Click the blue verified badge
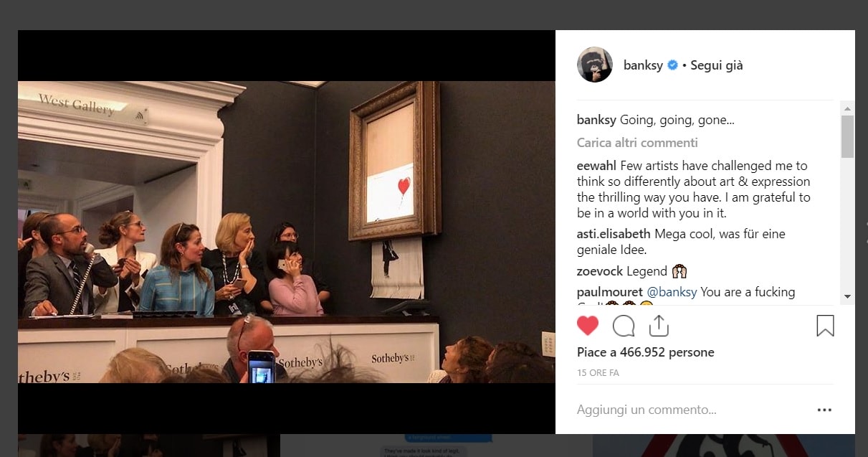This screenshot has width=868, height=457. 672,65
